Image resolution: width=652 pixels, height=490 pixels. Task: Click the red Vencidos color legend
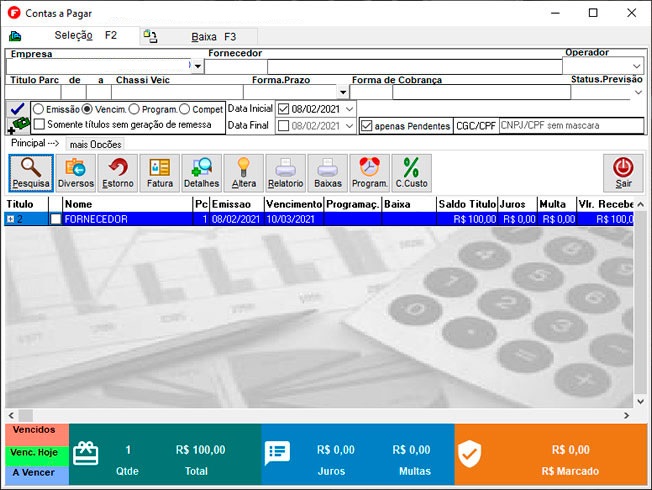coord(34,431)
